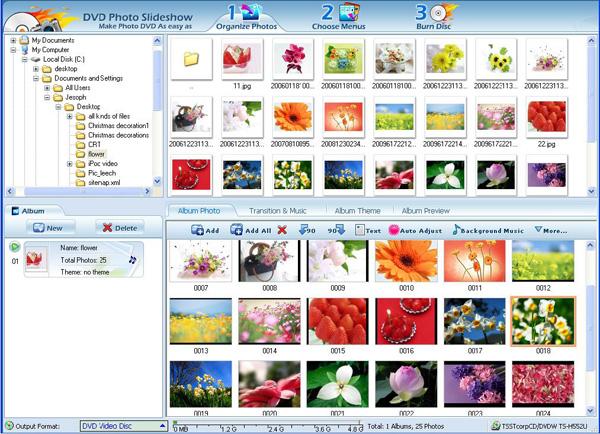The image size is (600, 434).
Task: Switch to the Album Preview tab
Action: click(x=425, y=211)
